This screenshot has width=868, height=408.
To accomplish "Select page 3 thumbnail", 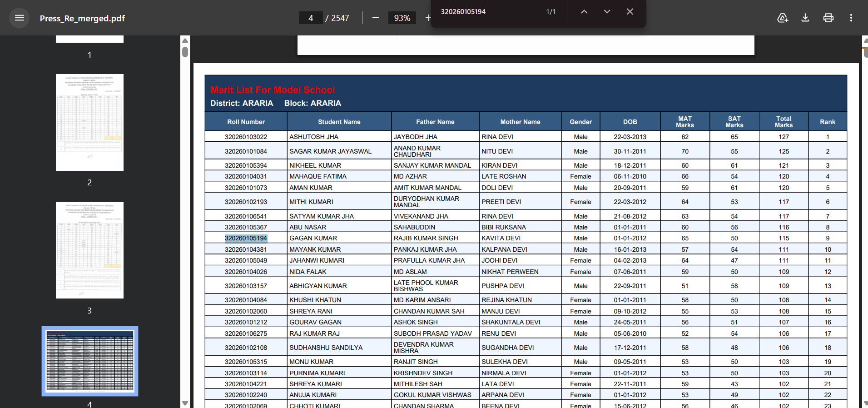I will 89,250.
